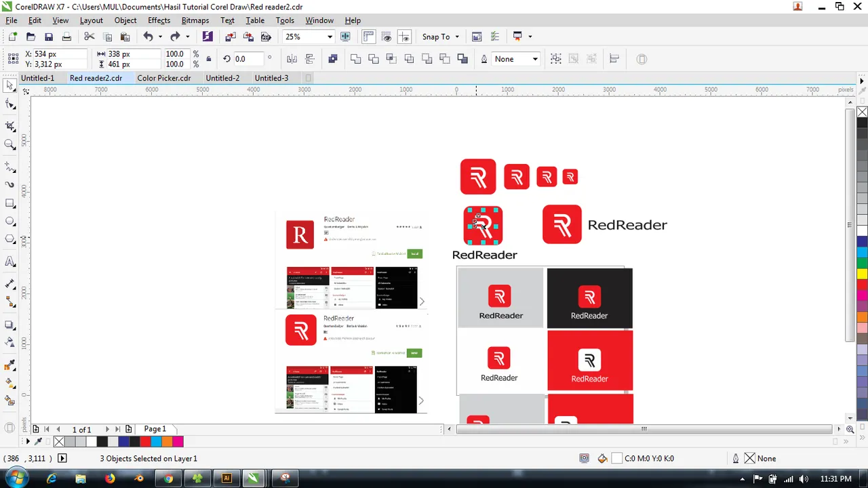
Task: Expand the application launcher arrow
Action: (x=530, y=37)
